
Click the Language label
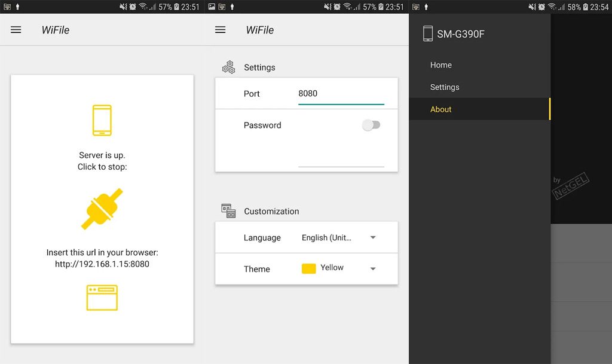coord(262,238)
